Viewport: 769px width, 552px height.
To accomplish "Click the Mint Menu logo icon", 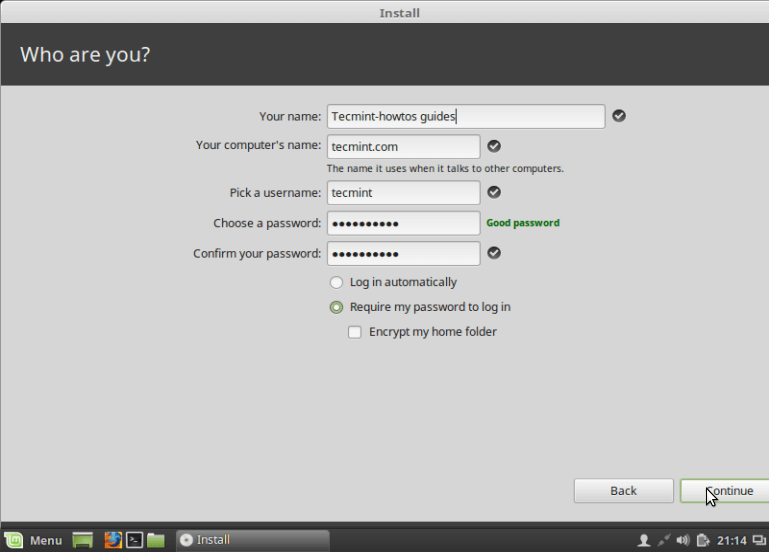I will pyautogui.click(x=14, y=540).
